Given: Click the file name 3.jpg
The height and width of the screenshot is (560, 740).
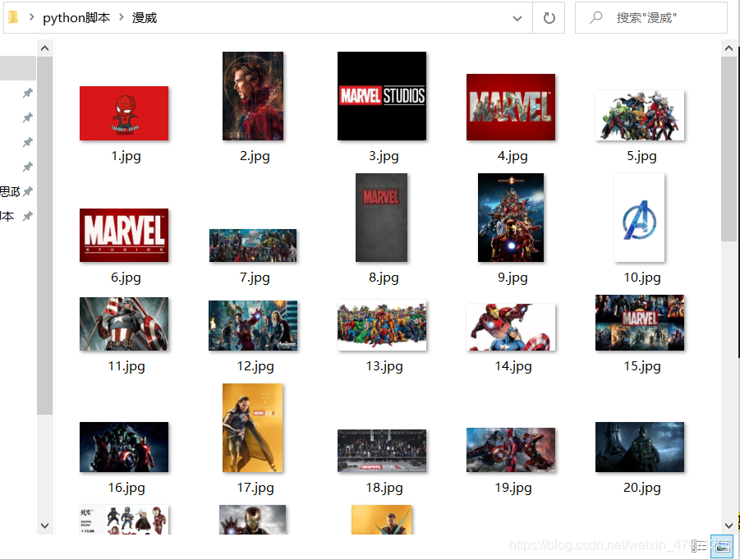Looking at the screenshot, I should [x=384, y=156].
